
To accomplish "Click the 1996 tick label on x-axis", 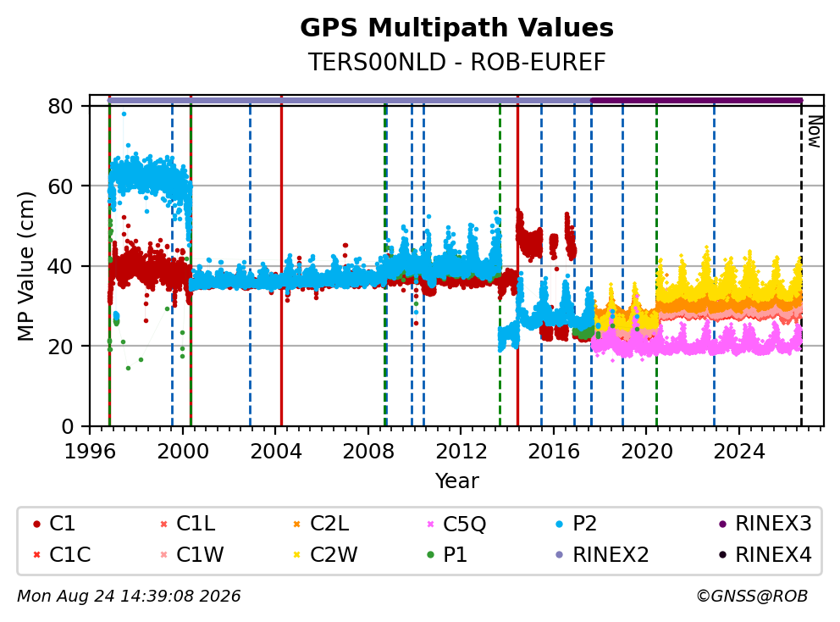I will pos(90,452).
